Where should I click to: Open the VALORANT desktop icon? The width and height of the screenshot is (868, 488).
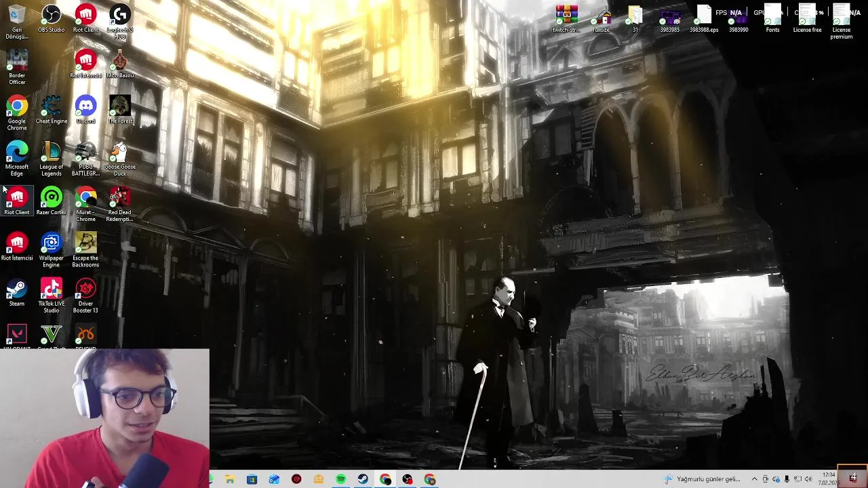pyautogui.click(x=17, y=336)
